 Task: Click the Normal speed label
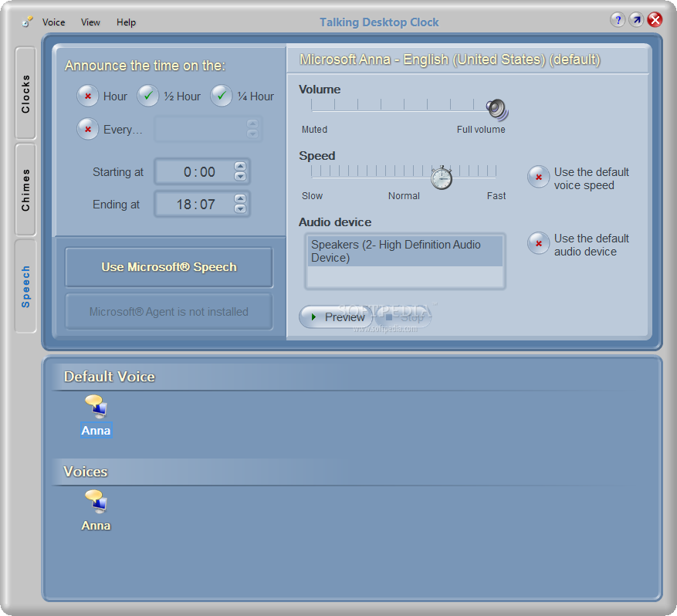click(x=404, y=196)
